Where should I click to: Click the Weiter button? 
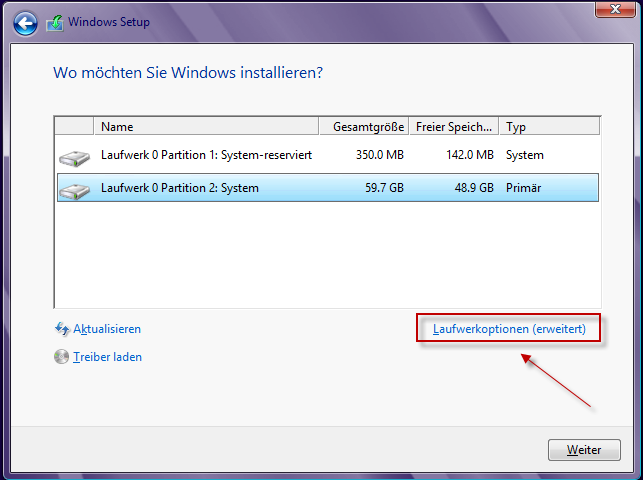584,450
